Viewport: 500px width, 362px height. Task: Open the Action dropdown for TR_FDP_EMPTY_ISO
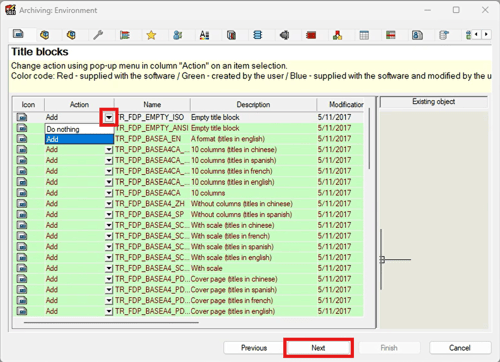point(109,117)
